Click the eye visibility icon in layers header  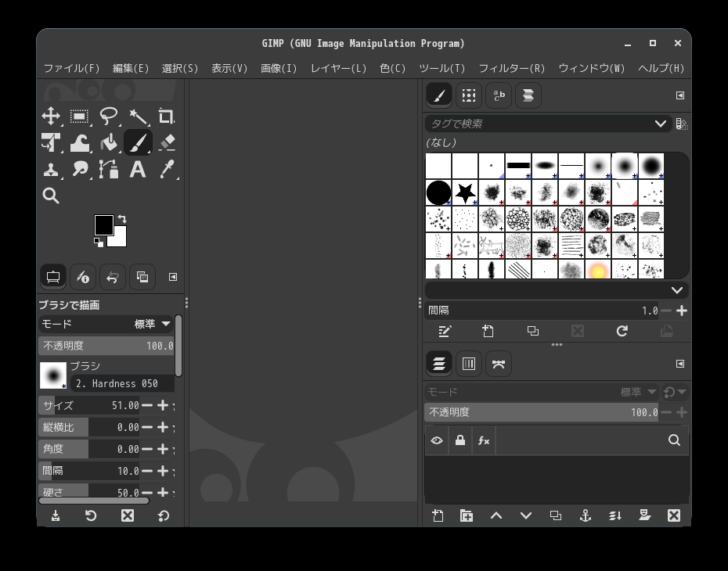tap(437, 440)
